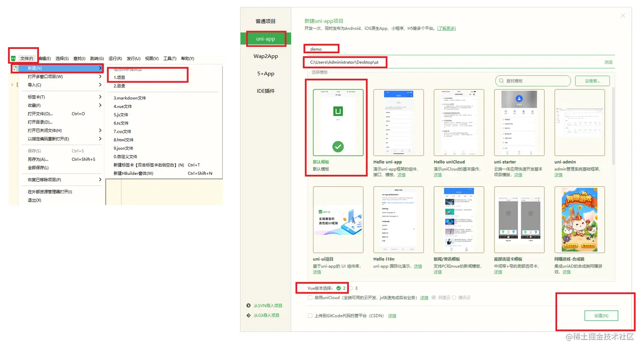Expand the 导入(C) submenu arrow
Viewport: 644px width, 351px height.
point(100,85)
